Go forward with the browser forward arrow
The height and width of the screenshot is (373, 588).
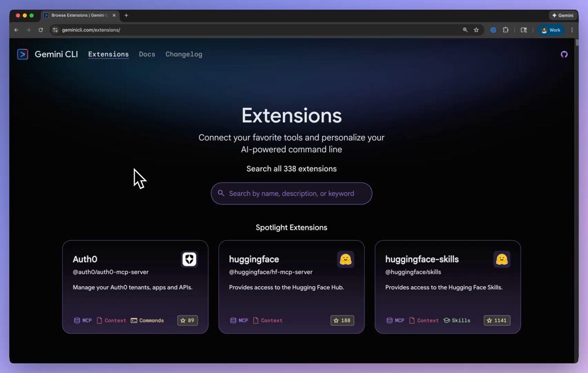28,30
